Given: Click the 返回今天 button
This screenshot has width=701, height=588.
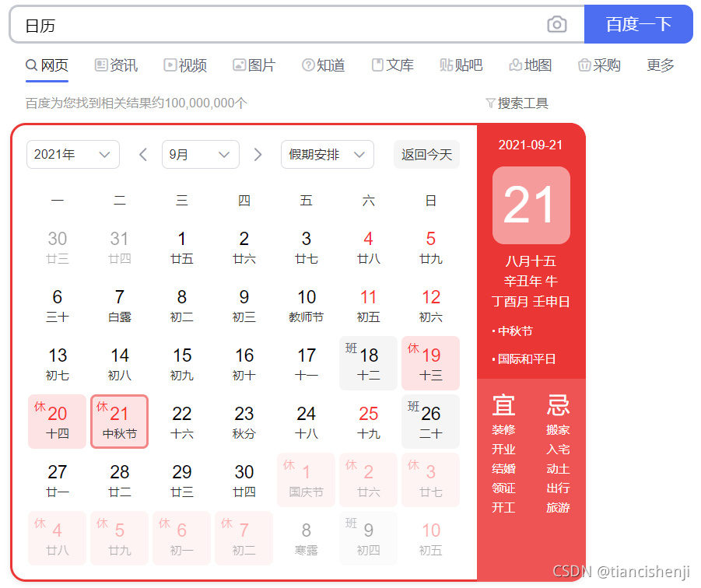Looking at the screenshot, I should coord(426,155).
